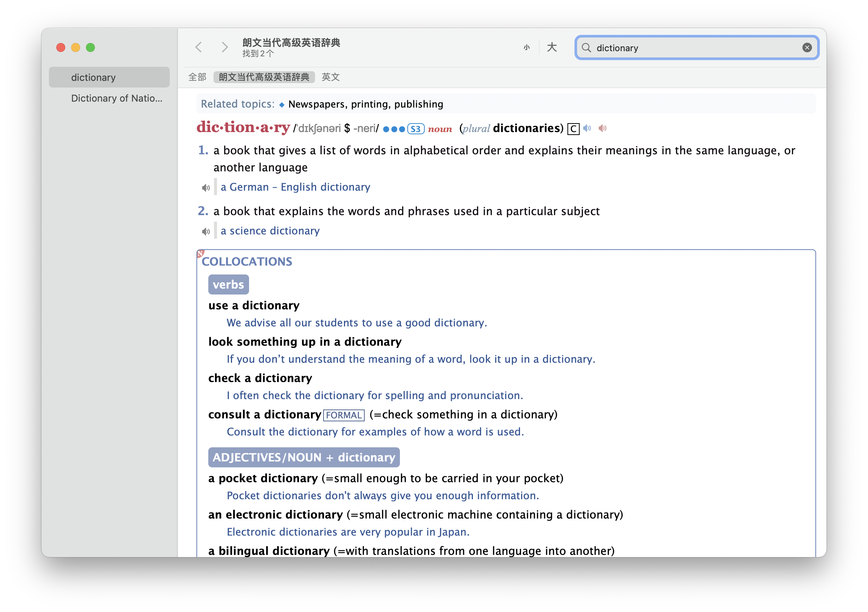Click the back navigation arrow
Screen dimensions: 868x612
(x=199, y=47)
